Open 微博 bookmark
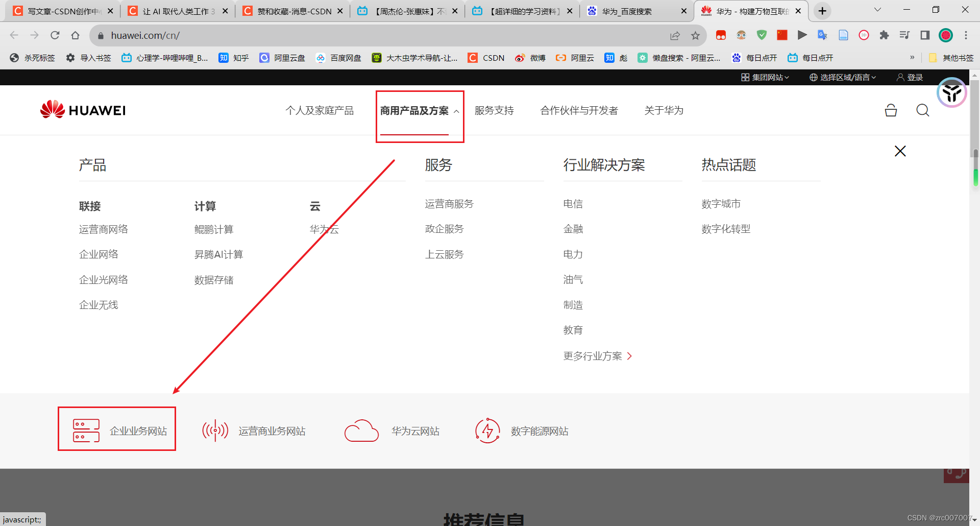 tap(530, 58)
